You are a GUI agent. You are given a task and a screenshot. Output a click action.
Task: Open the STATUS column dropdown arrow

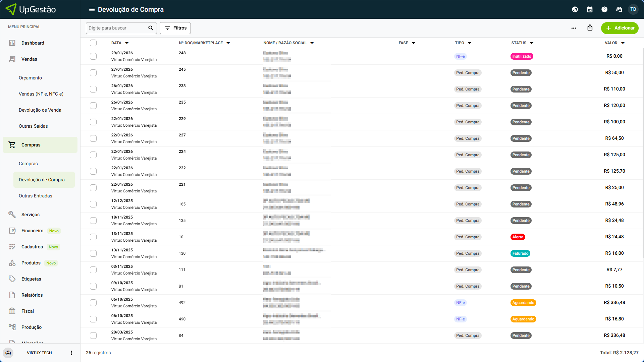click(532, 43)
